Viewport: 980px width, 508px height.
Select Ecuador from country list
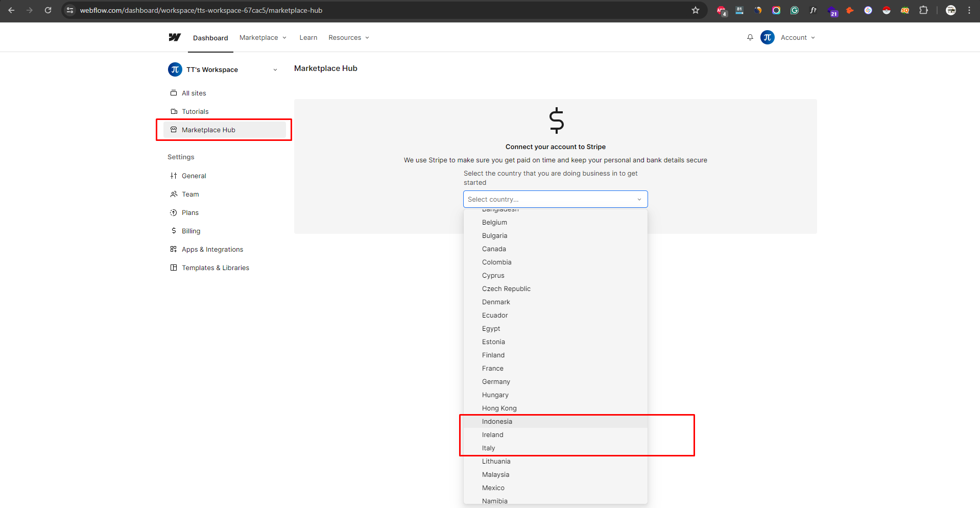click(556, 315)
